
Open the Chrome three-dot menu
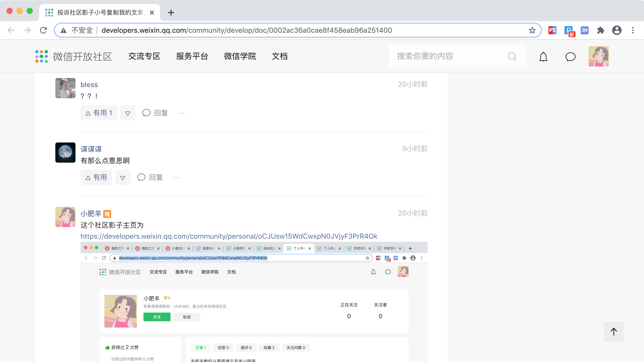633,30
